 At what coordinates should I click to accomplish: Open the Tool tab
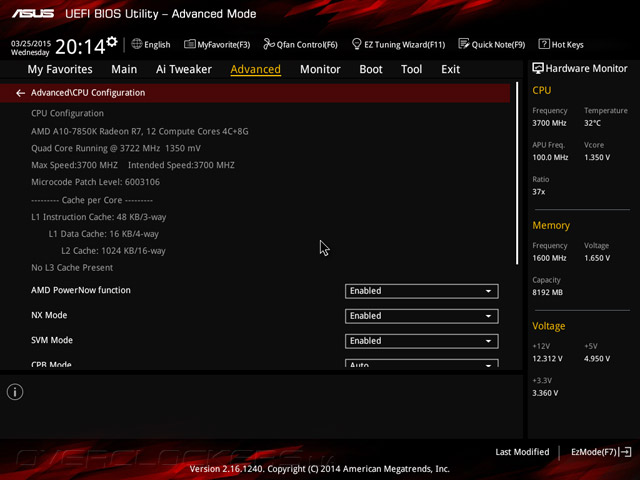tap(411, 69)
